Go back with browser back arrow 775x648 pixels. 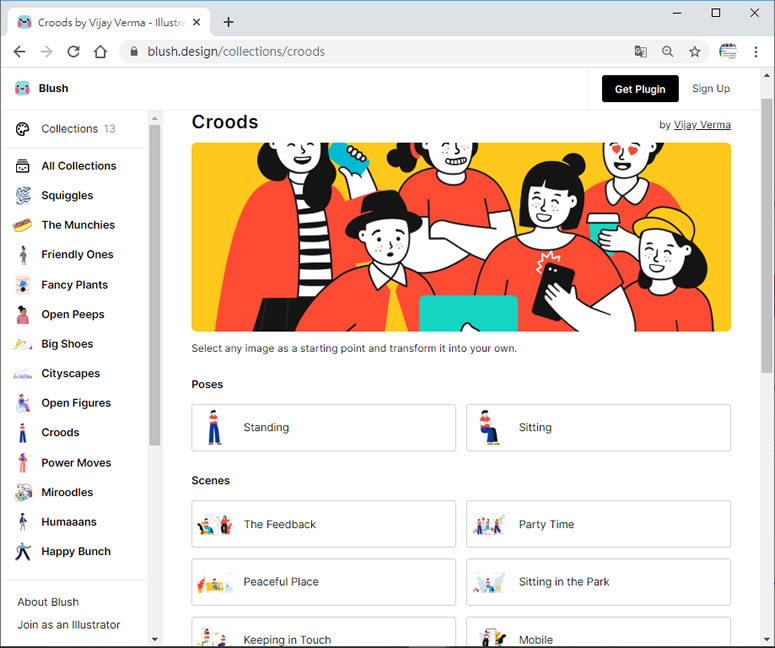point(20,51)
